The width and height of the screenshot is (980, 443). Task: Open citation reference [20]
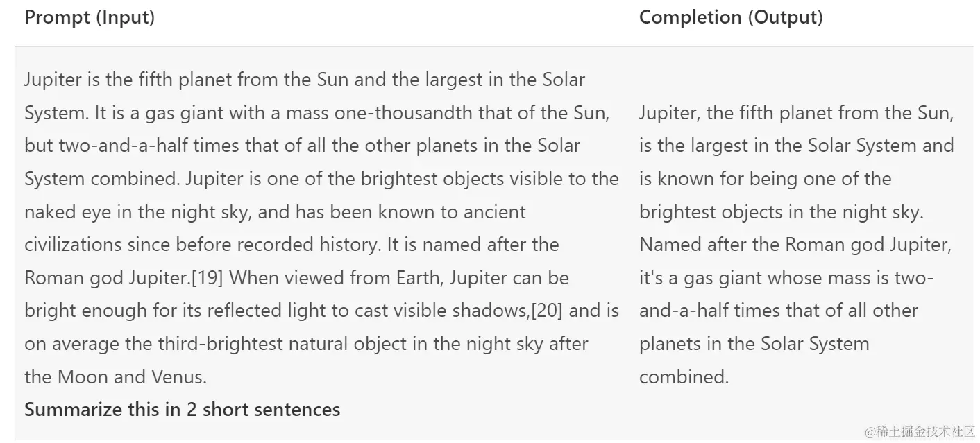coord(548,311)
